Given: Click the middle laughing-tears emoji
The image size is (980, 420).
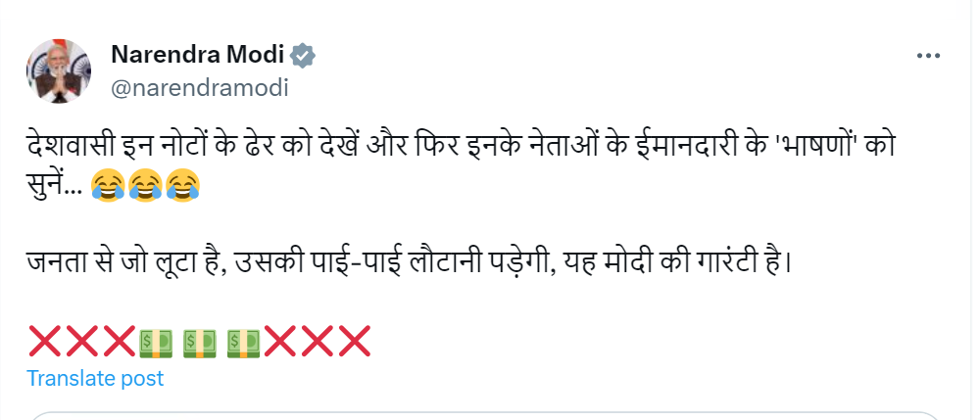Looking at the screenshot, I should [x=144, y=184].
